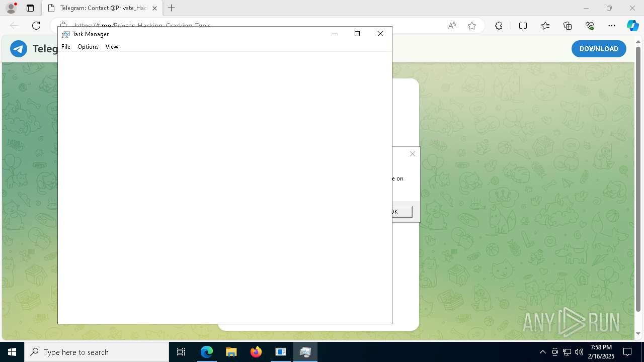The height and width of the screenshot is (362, 644).
Task: Click the network tray icon
Action: pos(567,352)
